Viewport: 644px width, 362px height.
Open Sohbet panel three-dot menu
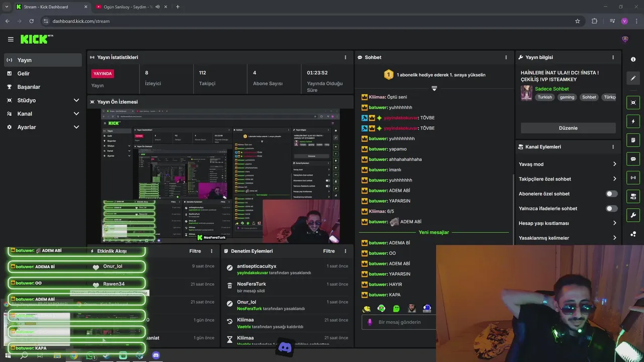(506, 57)
